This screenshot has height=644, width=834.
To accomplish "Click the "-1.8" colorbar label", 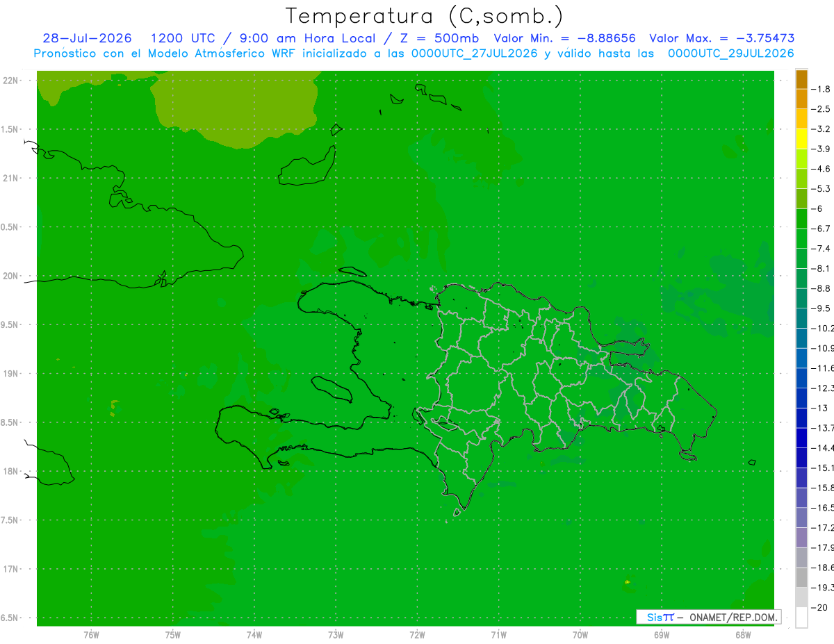I will (x=821, y=90).
